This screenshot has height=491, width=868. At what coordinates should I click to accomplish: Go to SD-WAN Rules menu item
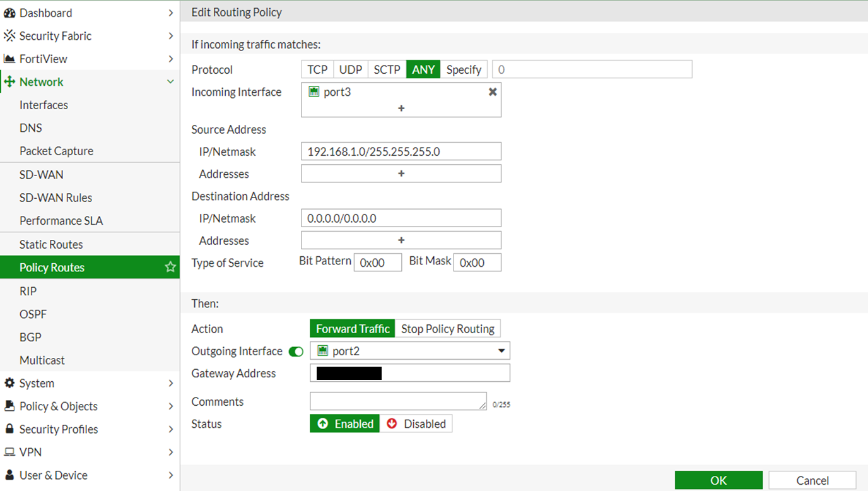(x=56, y=198)
